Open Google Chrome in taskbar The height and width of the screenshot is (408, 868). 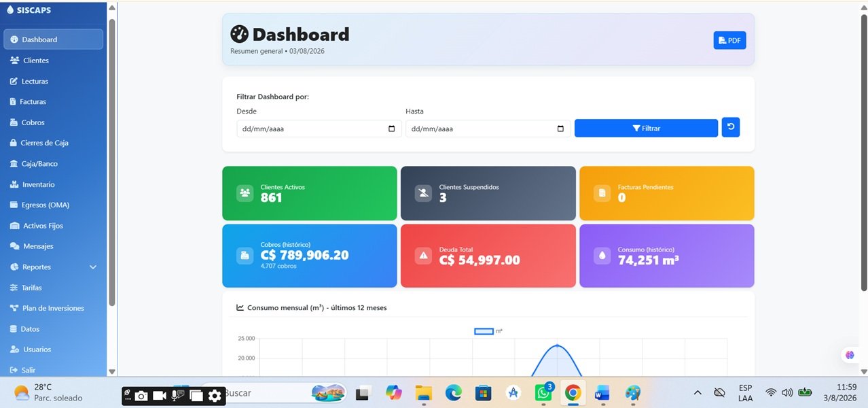click(573, 393)
